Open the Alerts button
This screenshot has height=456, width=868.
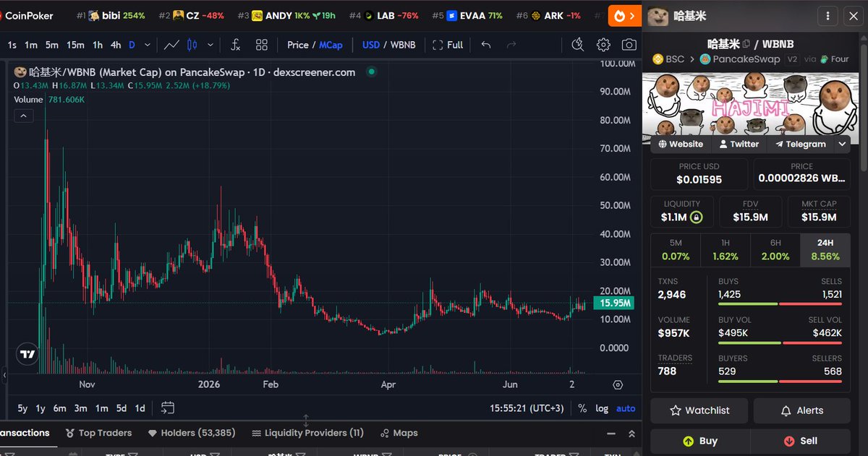pos(802,410)
